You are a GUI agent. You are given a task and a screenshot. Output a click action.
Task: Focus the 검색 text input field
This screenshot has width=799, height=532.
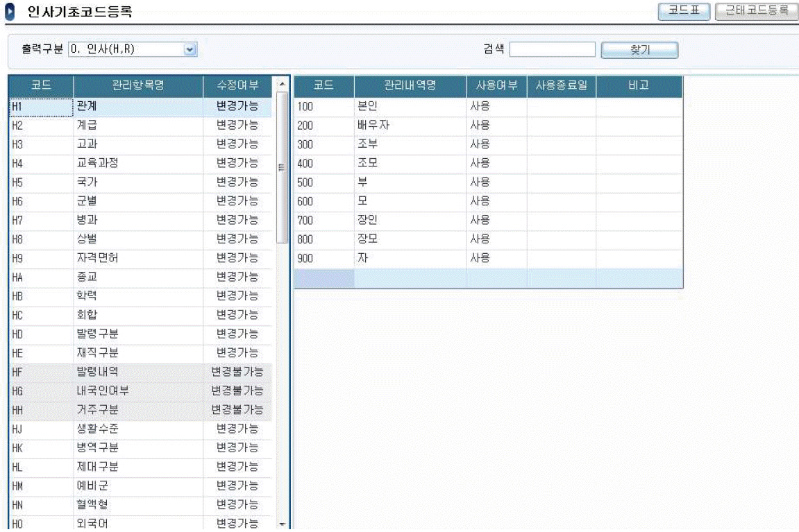coord(553,50)
